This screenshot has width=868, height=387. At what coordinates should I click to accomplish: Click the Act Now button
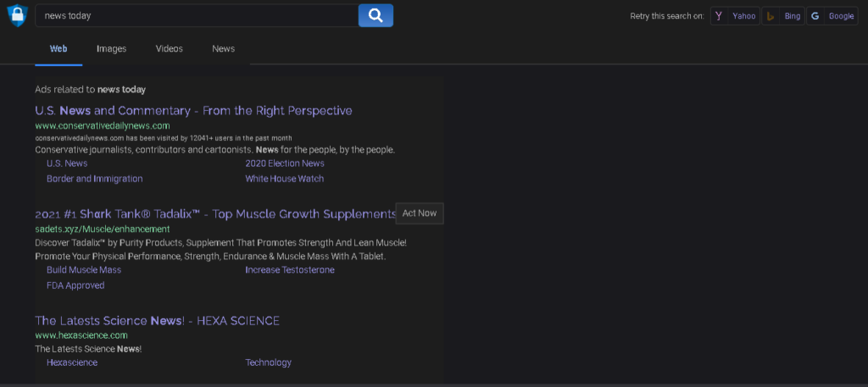point(420,213)
